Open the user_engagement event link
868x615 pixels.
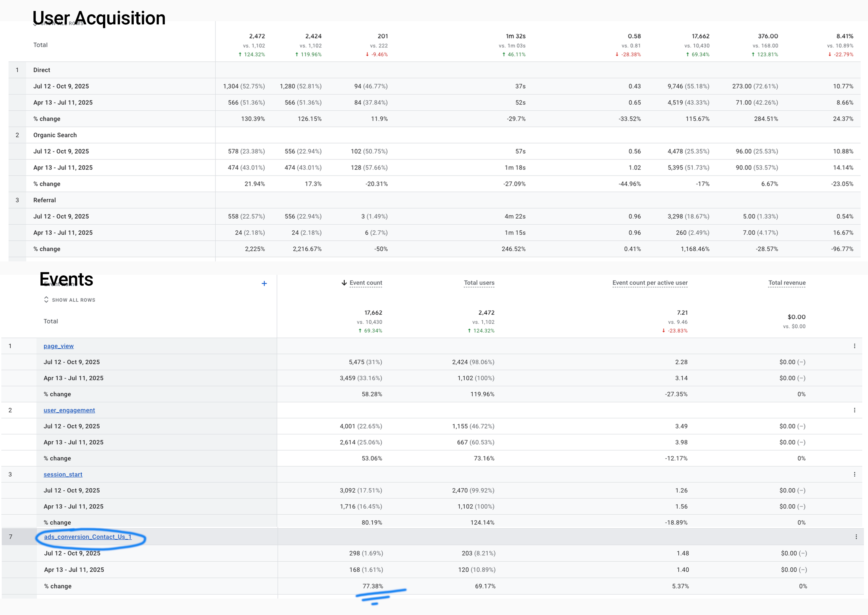[69, 410]
